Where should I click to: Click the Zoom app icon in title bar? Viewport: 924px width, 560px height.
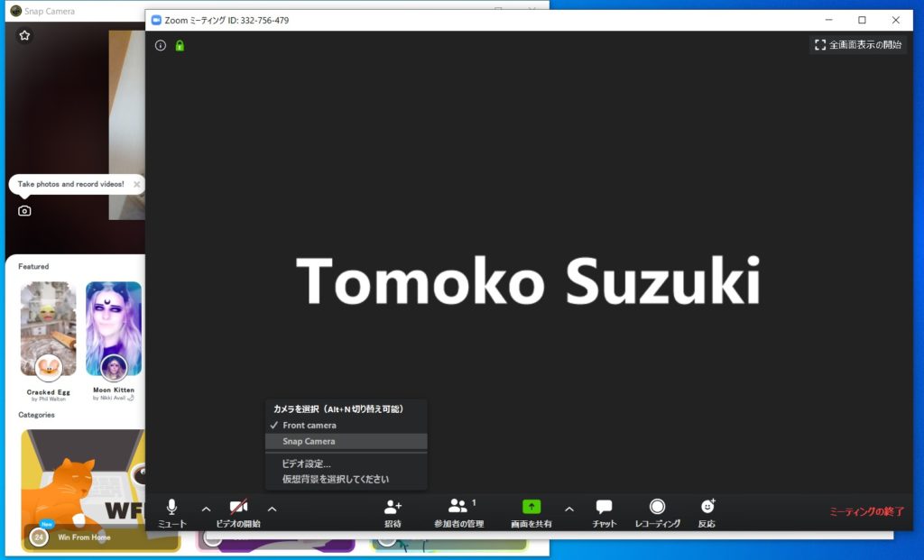pyautogui.click(x=156, y=20)
